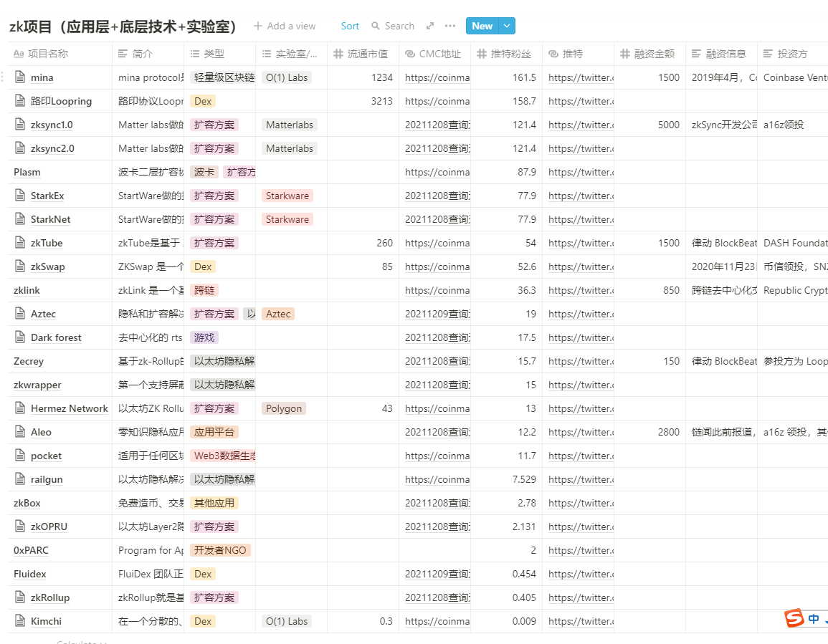Click page icon beside zkOPRU
Screen dimensions: 828x644
(20, 527)
